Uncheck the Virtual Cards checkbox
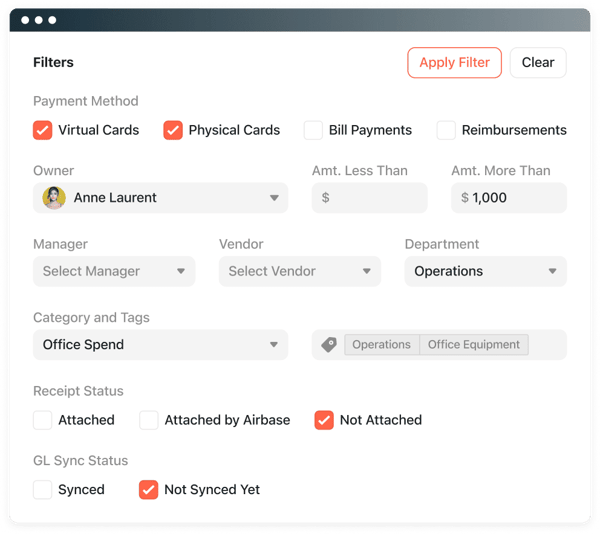Viewport: 600px width, 534px height. pyautogui.click(x=43, y=130)
